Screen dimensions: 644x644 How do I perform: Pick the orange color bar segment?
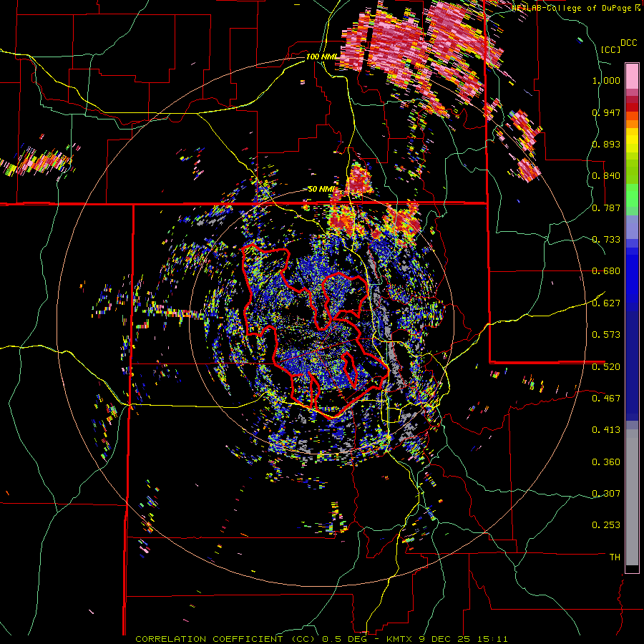pos(632,123)
